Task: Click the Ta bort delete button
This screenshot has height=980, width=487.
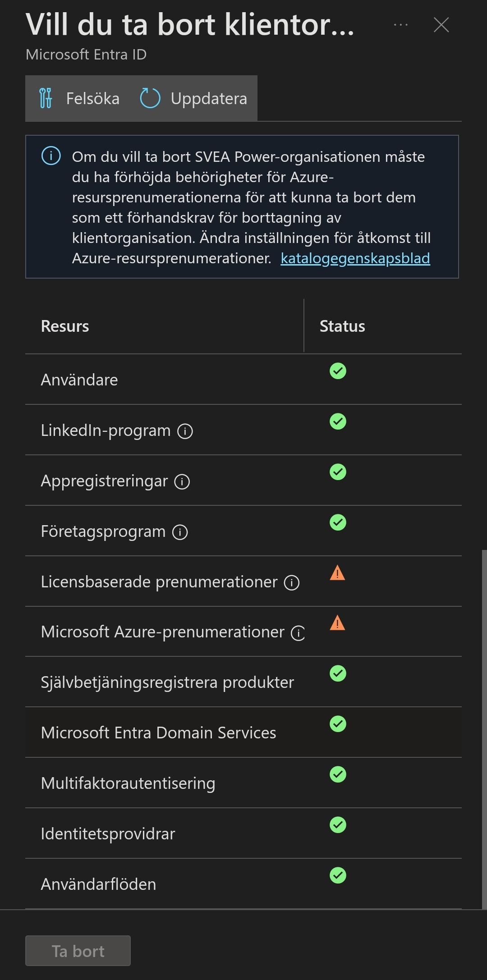Action: pyautogui.click(x=78, y=951)
